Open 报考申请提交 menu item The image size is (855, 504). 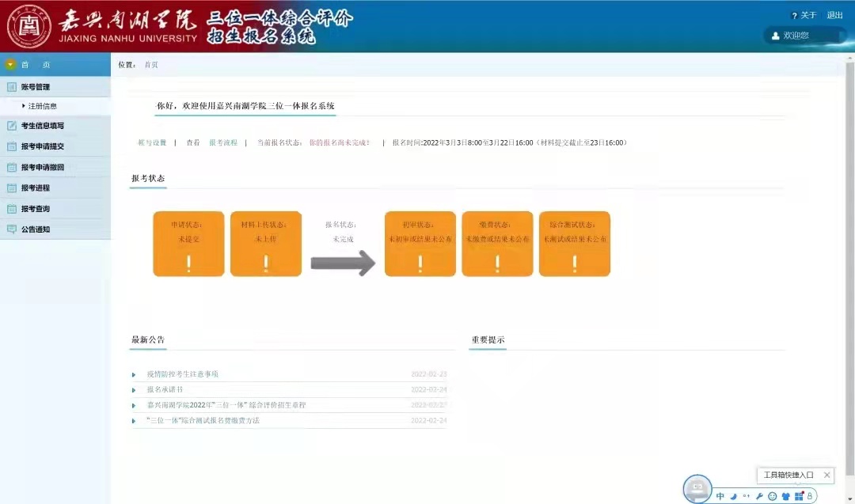[43, 146]
